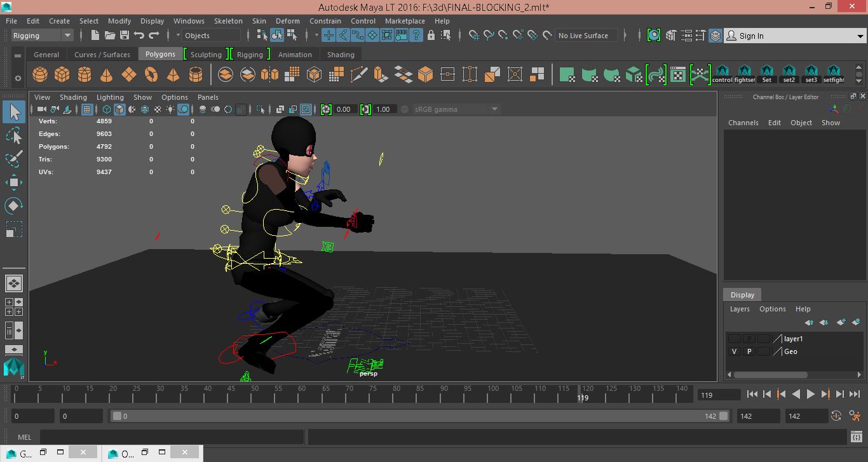Viewport: 868px width, 462px height.
Task: Open the shelf options gear menu
Action: click(18, 79)
